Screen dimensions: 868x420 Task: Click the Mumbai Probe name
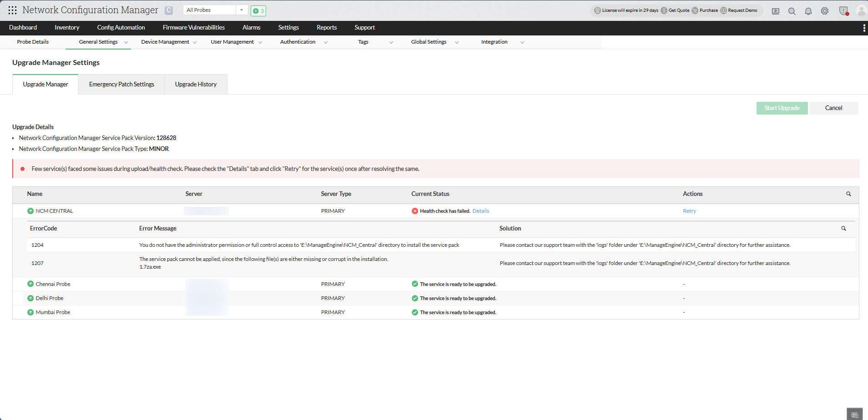(x=53, y=312)
